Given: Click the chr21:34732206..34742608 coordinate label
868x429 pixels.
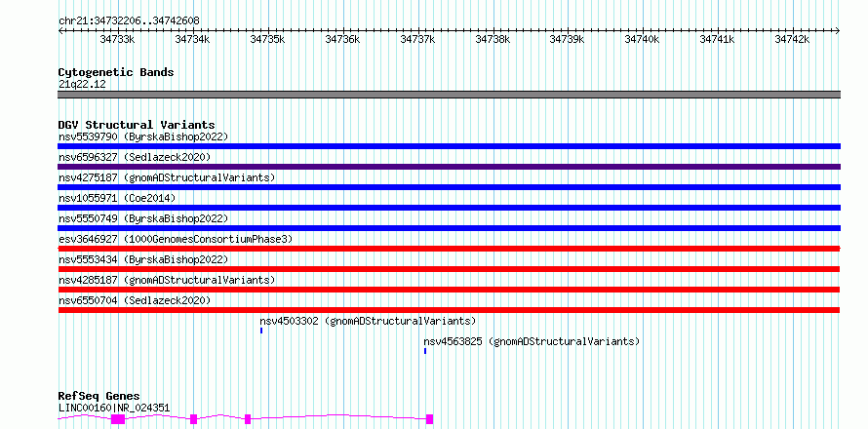Looking at the screenshot, I should pos(129,21).
